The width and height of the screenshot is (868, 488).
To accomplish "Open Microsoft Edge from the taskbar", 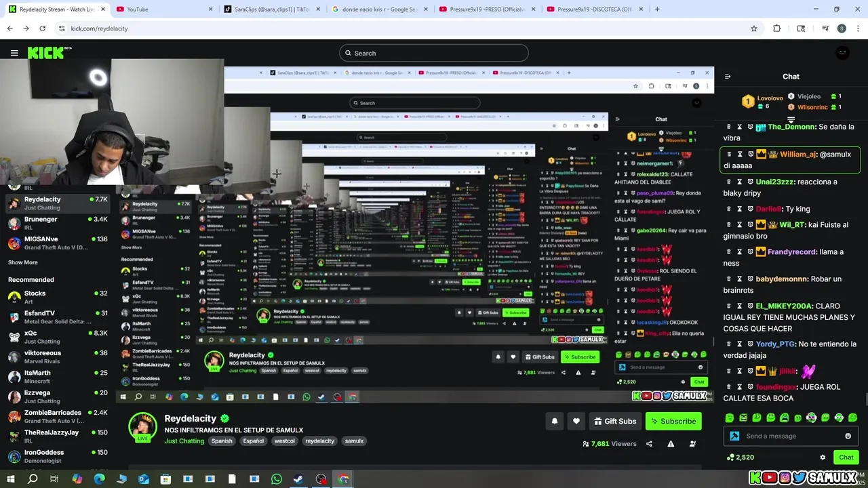I will pyautogui.click(x=99, y=479).
